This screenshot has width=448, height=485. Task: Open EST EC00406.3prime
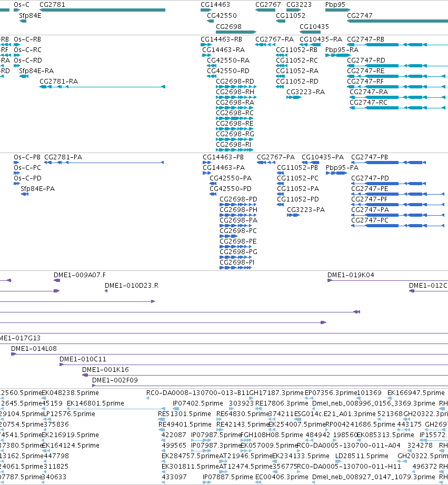point(282,477)
